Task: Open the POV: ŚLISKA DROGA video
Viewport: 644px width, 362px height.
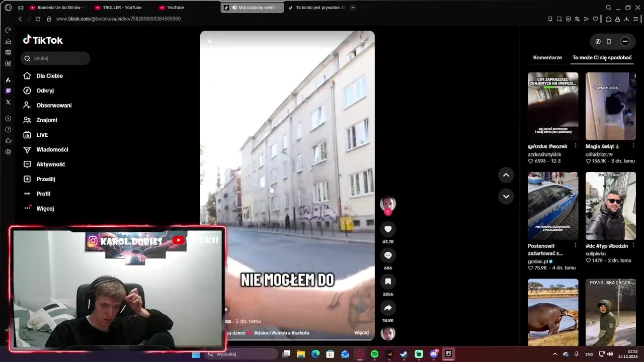Action: tap(611, 312)
